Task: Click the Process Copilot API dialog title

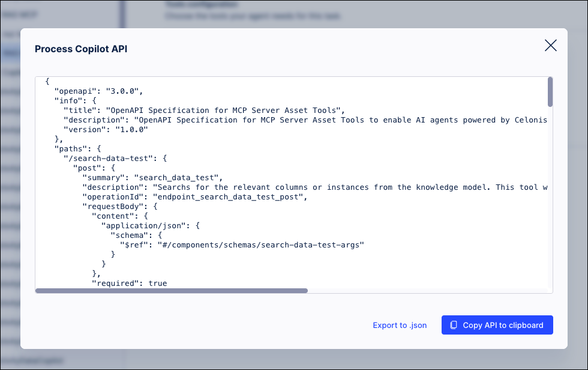Action: click(81, 49)
